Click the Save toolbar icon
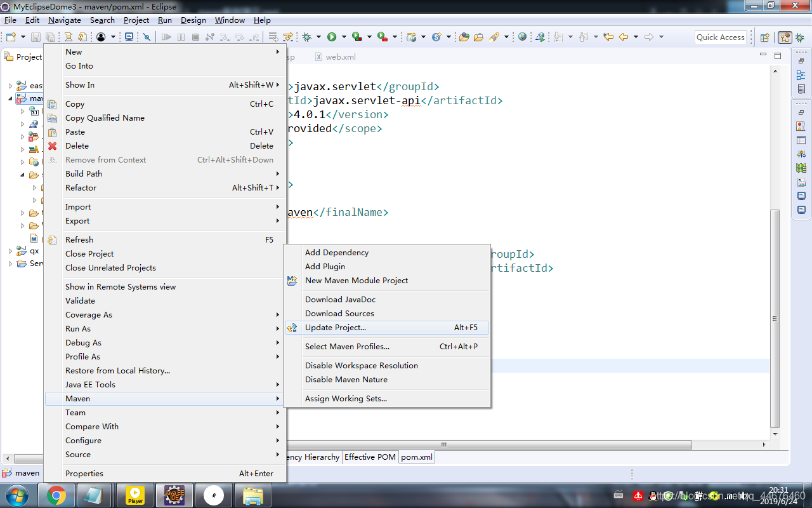The height and width of the screenshot is (508, 812). point(36,37)
